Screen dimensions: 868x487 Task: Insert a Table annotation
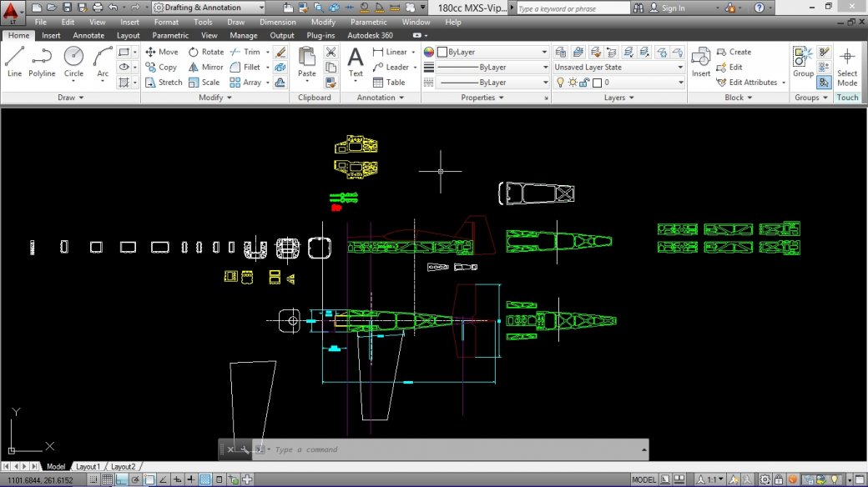tap(389, 83)
